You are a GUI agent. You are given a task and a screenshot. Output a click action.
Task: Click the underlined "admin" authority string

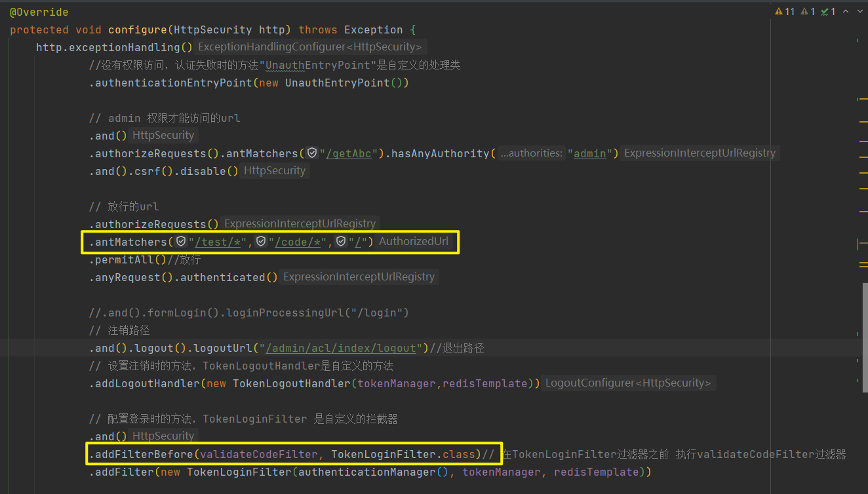(589, 153)
